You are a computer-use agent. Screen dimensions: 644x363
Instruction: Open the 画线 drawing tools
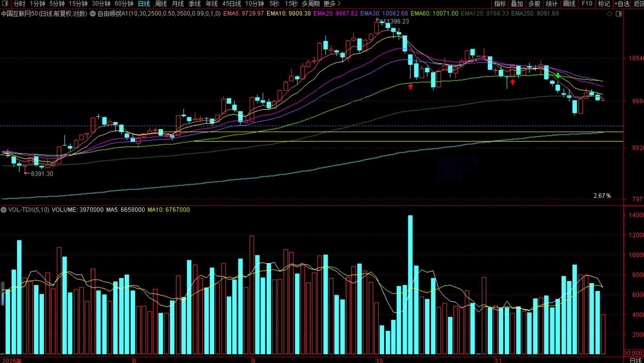click(569, 4)
